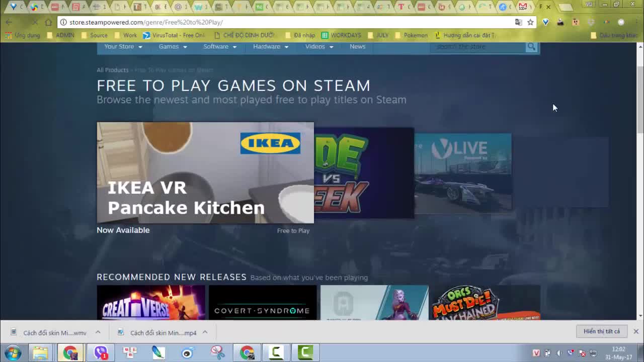Open Viber from the taskbar
The width and height of the screenshot is (644, 362).
(x=101, y=353)
